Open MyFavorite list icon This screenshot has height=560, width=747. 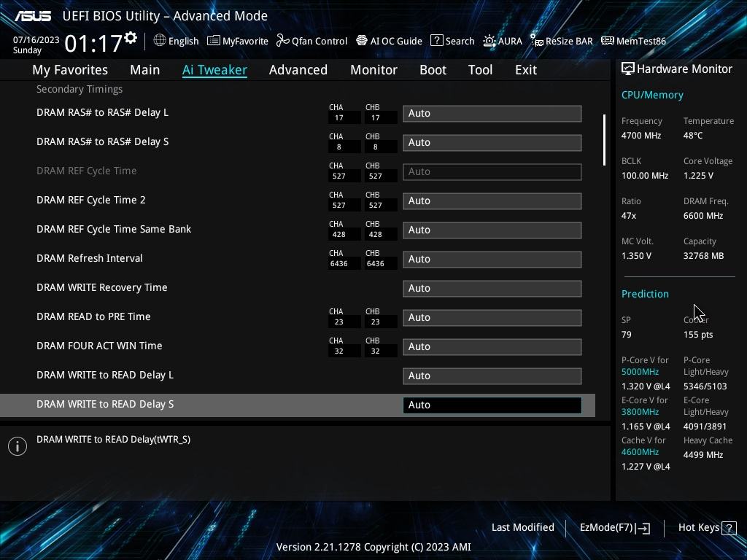(x=214, y=41)
